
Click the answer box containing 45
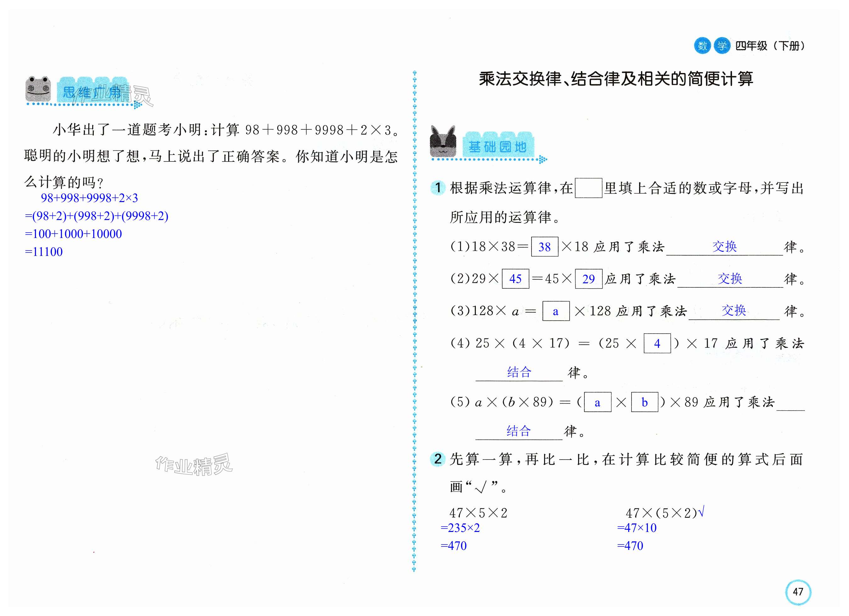click(515, 279)
